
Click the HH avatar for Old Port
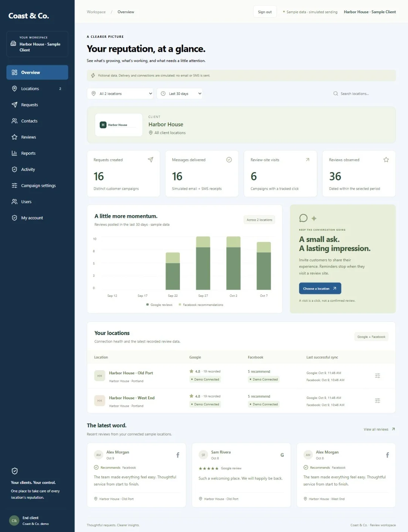click(99, 376)
